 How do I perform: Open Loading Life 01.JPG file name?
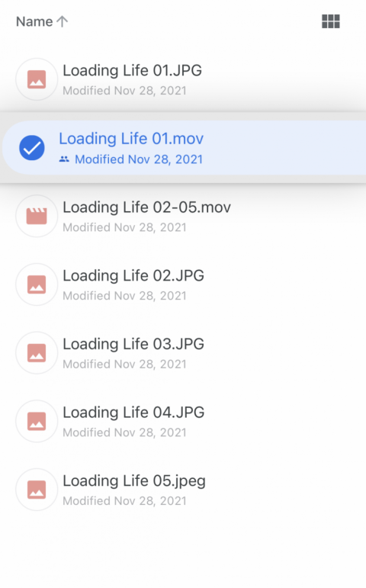[133, 70]
